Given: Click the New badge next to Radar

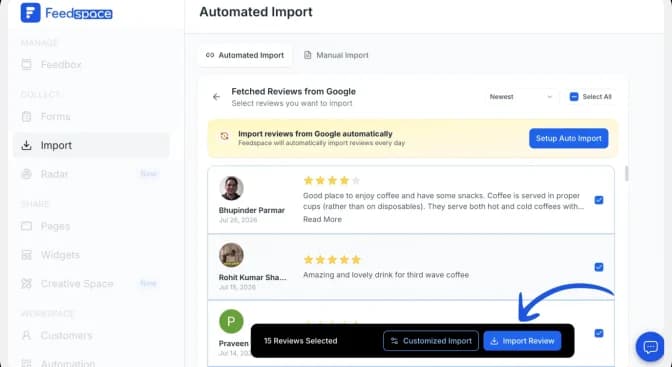Looking at the screenshot, I should (149, 174).
